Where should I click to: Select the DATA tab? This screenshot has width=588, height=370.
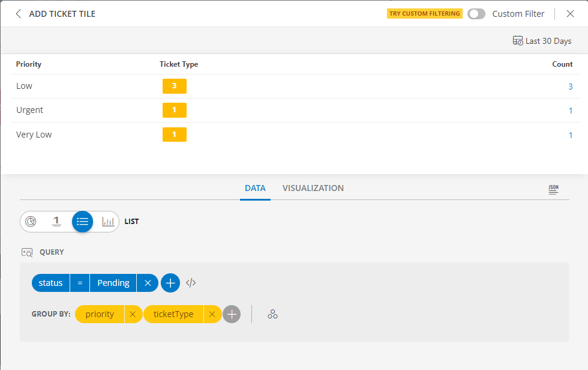tap(255, 188)
